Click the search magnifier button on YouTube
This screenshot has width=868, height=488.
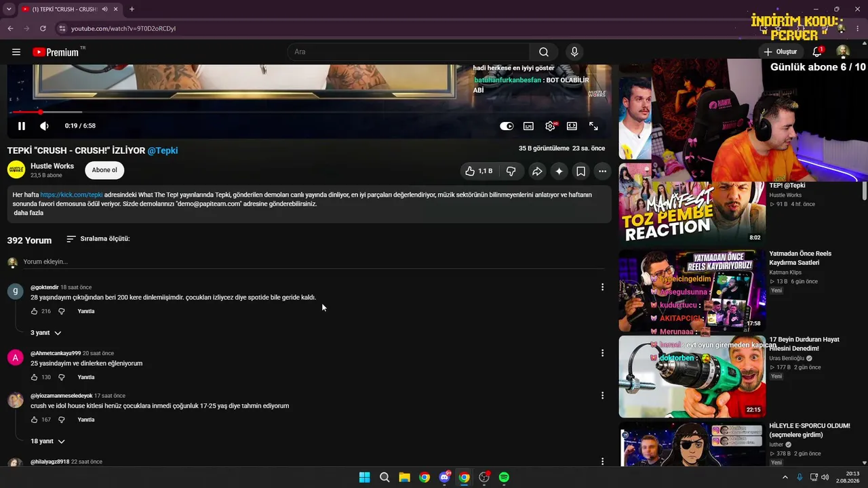click(544, 52)
